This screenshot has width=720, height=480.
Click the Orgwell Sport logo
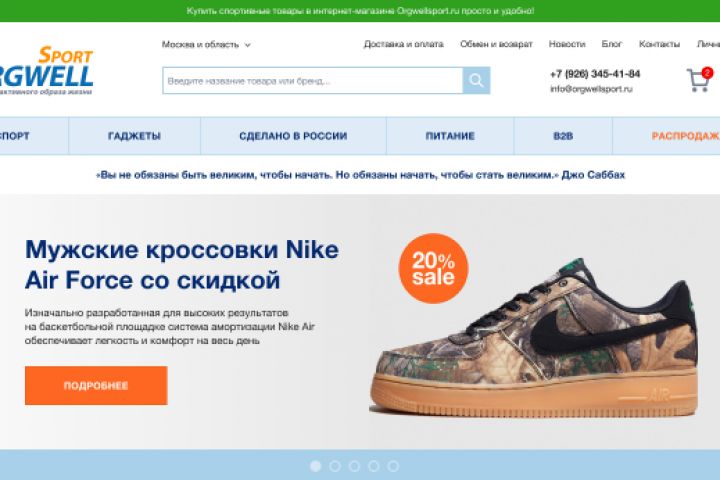tap(46, 70)
